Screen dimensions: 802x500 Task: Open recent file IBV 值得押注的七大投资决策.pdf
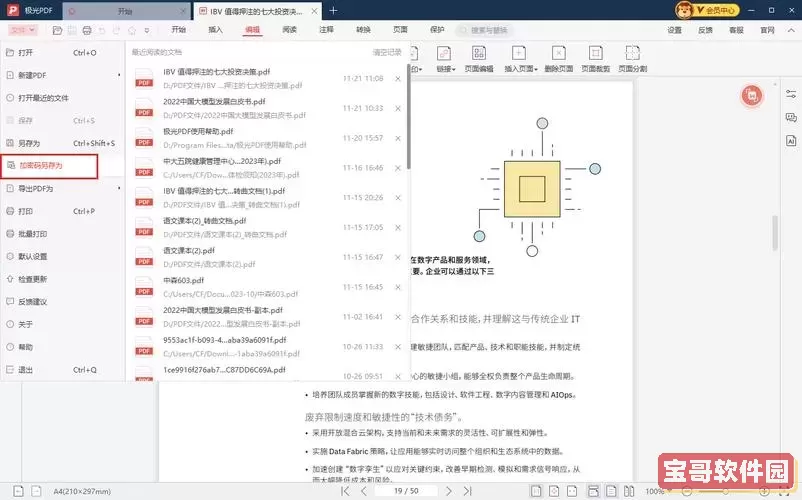267,78
